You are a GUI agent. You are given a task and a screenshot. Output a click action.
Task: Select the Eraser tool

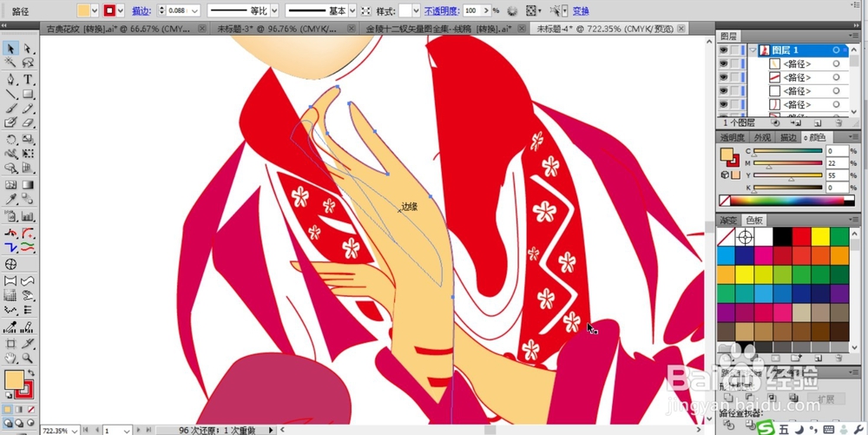[x=28, y=123]
